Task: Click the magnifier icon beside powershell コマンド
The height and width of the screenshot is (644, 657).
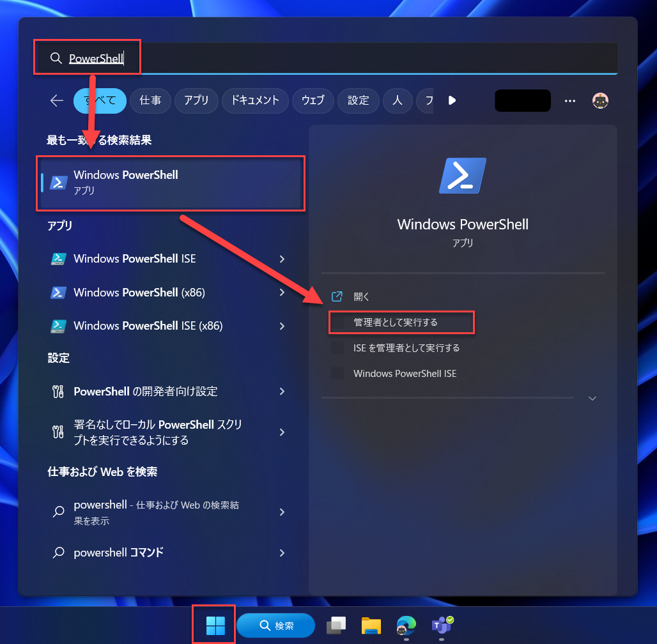Action: (x=59, y=553)
